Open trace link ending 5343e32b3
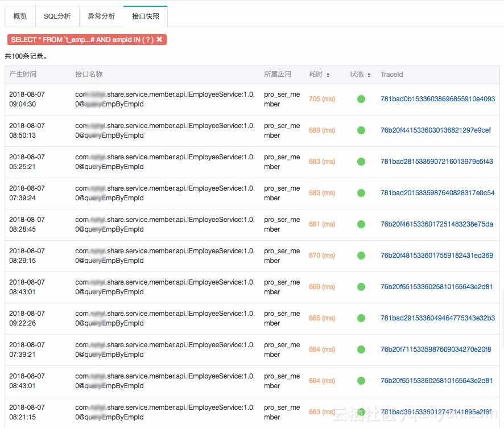 tap(437, 318)
